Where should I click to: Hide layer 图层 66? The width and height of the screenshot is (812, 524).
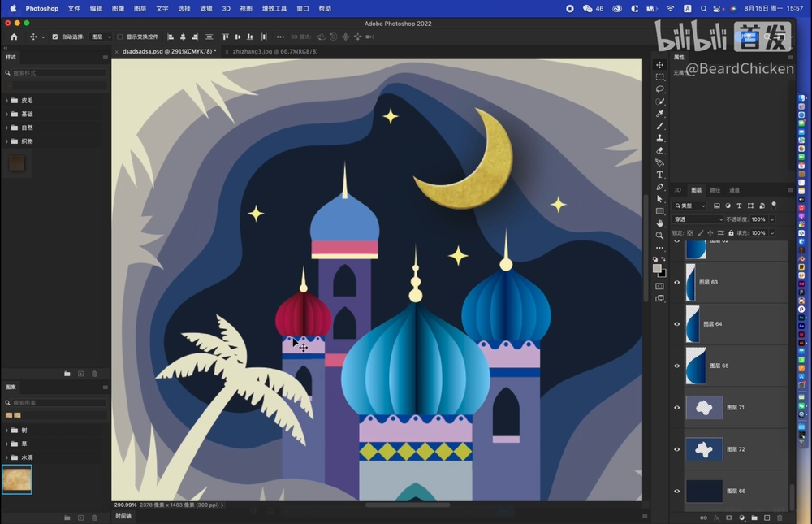pos(677,491)
